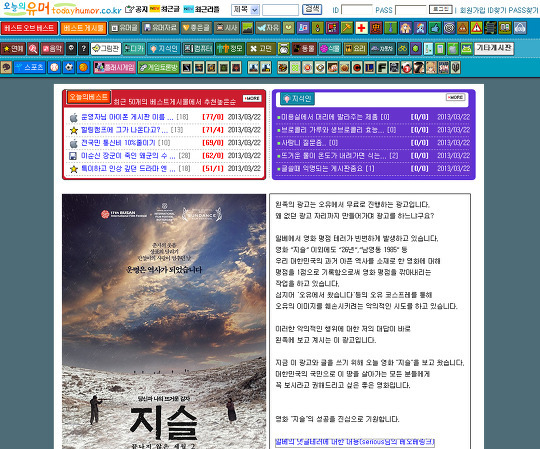
Task: Open the black F game icon
Action: click(x=382, y=67)
